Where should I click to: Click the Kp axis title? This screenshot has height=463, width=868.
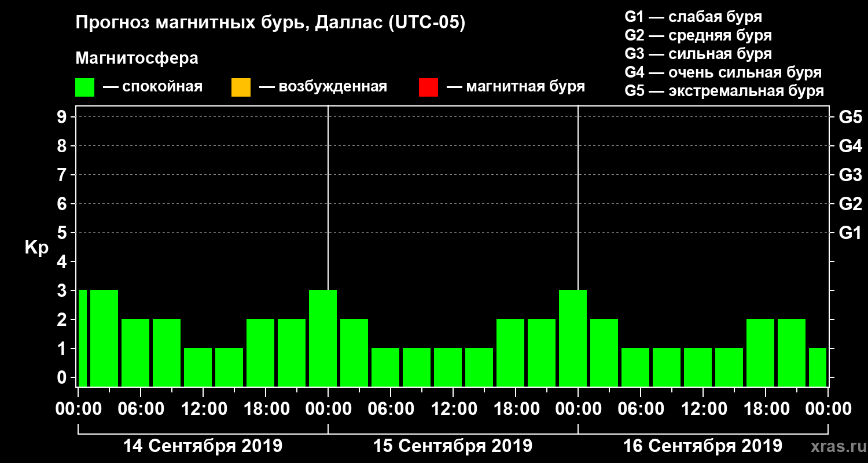click(x=36, y=247)
